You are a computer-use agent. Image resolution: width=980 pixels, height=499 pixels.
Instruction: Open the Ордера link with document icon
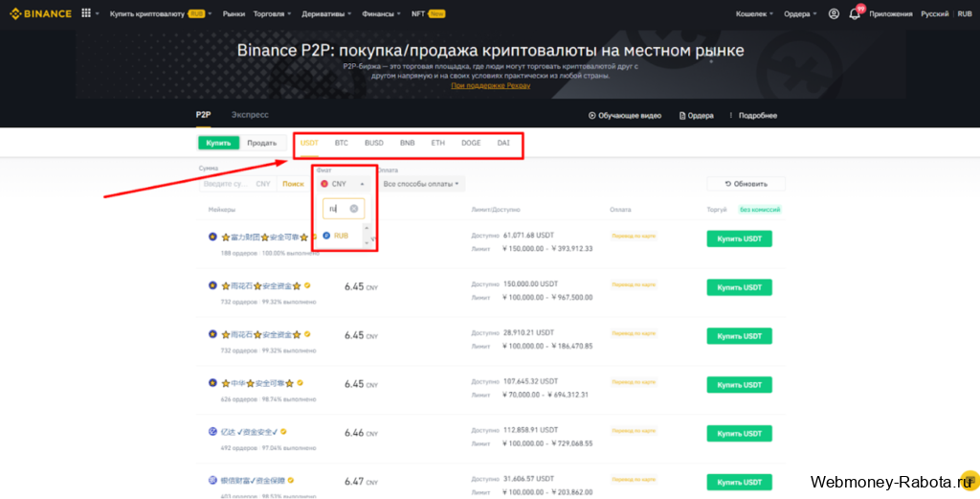tap(697, 116)
